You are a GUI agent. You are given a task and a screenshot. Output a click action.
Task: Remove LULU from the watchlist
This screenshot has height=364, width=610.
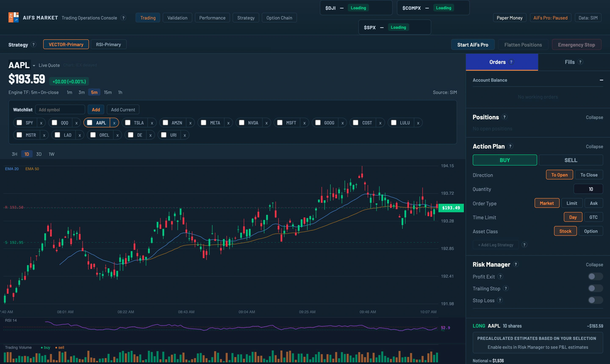pyautogui.click(x=418, y=123)
